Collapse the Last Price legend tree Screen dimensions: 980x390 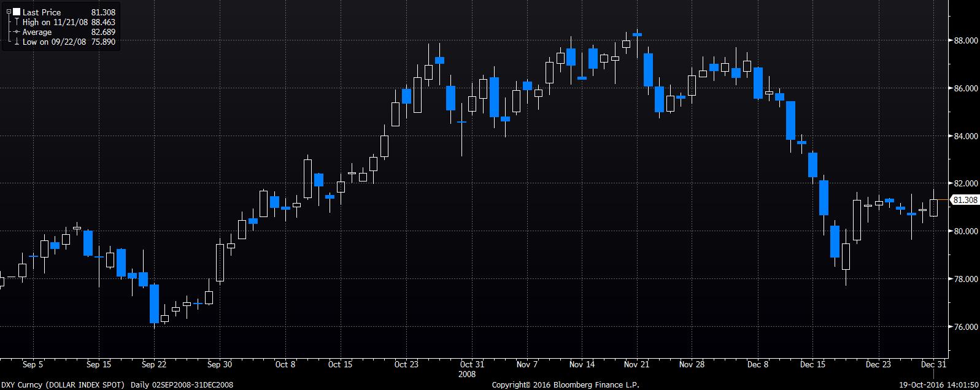pos(8,12)
